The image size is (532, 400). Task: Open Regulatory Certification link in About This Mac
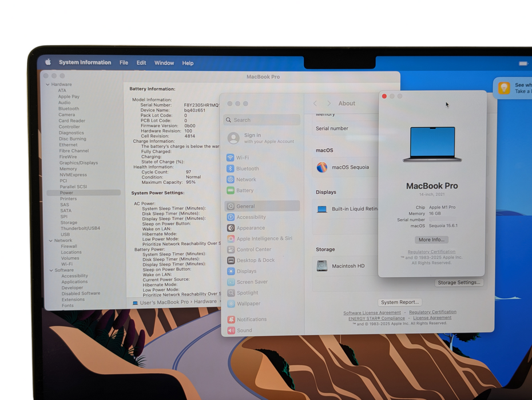click(431, 251)
